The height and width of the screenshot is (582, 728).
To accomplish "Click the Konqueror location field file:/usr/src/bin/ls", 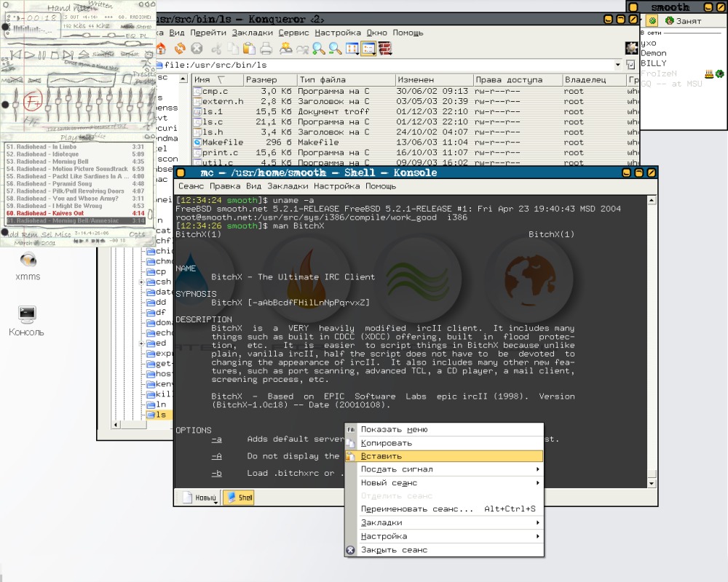I will click(x=388, y=65).
